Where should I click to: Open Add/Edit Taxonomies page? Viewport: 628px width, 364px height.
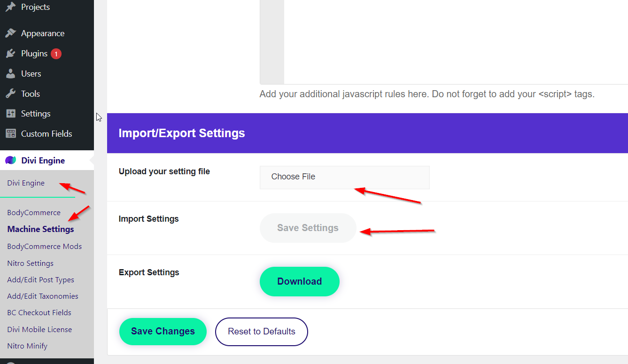point(43,296)
